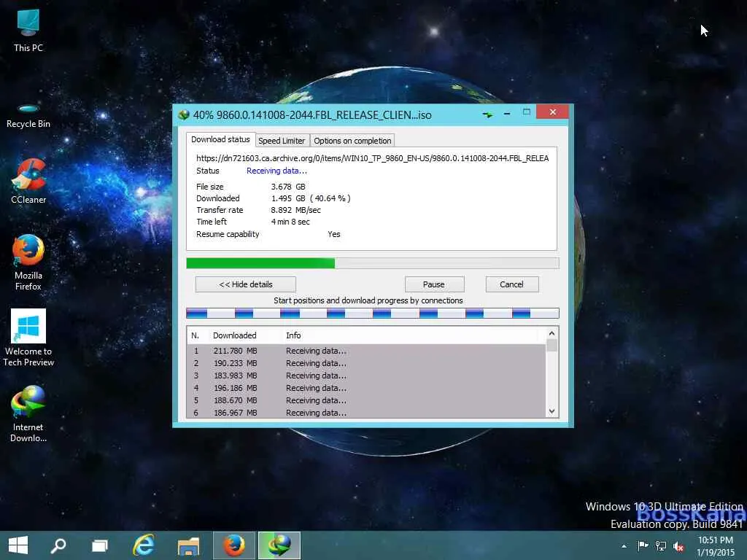Screen dimensions: 747x560
Task: Open the taskbar clock and date
Action: 715,546
